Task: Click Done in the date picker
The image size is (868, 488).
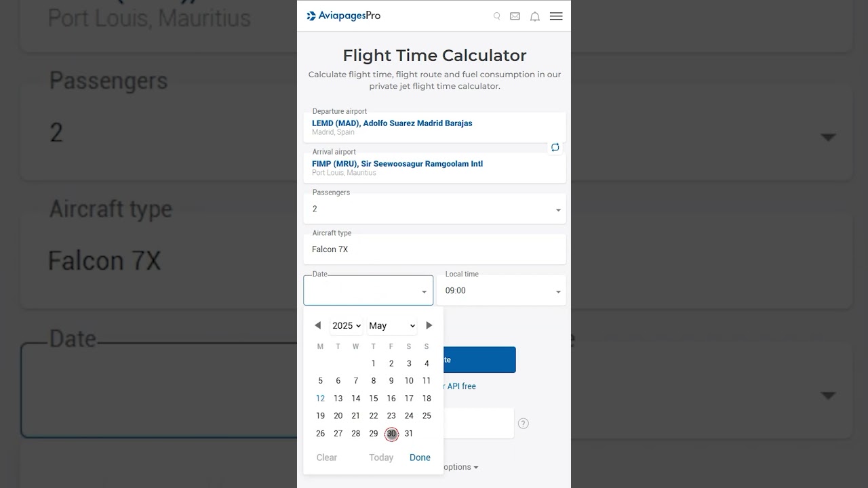Action: 420,457
